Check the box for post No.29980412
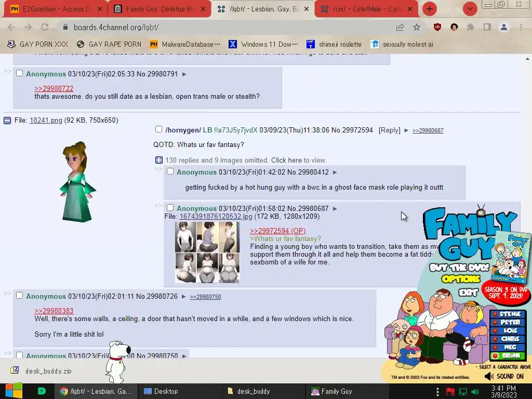The width and height of the screenshot is (532, 399). (170, 171)
